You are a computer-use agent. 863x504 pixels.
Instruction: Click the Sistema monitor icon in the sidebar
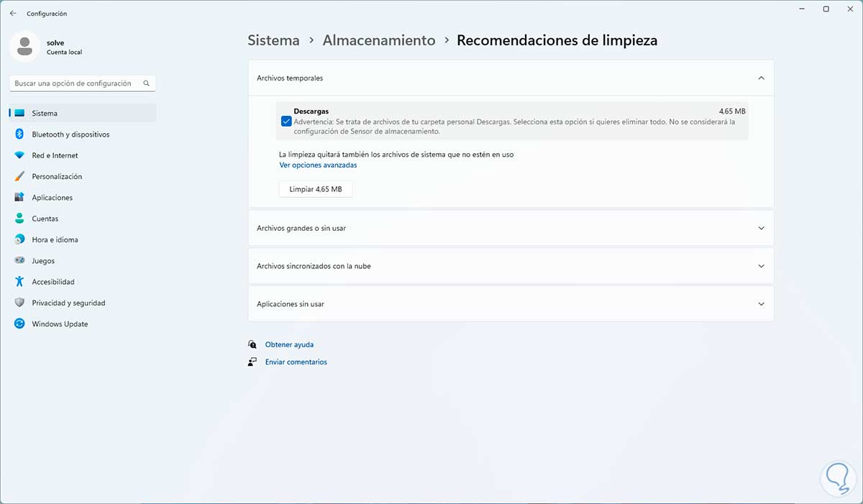19,114
